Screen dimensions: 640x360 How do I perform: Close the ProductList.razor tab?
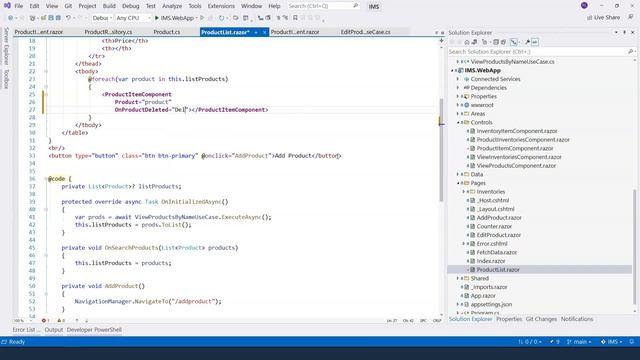tap(264, 32)
